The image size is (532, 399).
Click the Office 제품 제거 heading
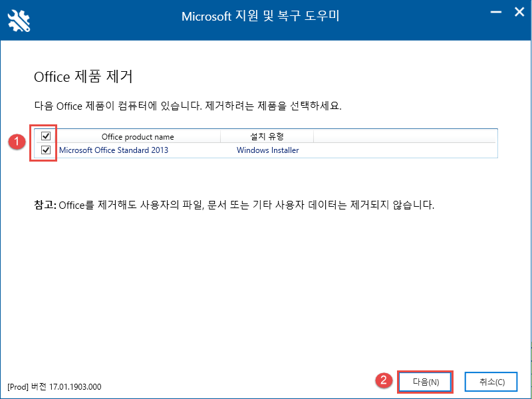tap(83, 76)
